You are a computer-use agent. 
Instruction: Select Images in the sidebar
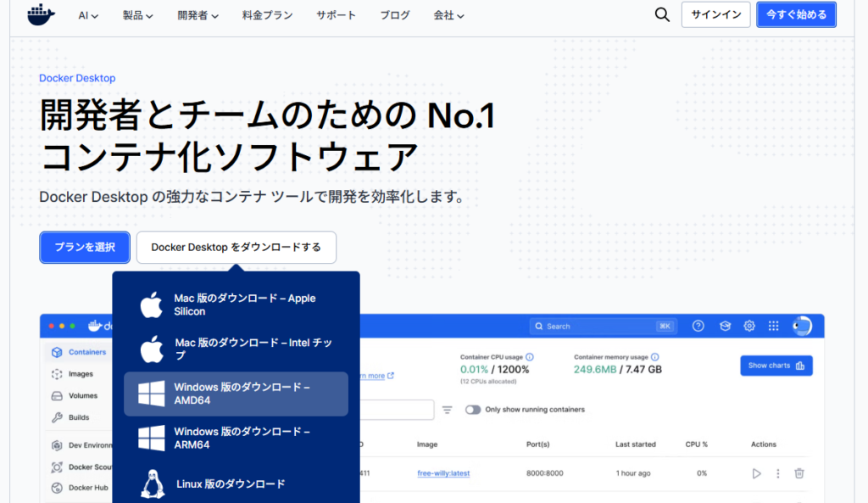click(81, 373)
